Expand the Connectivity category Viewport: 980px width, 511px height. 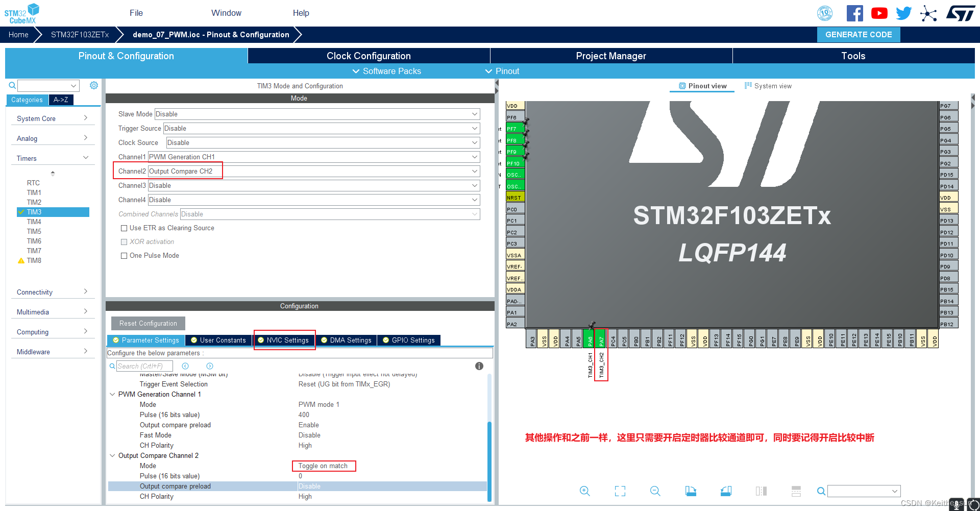(53, 292)
